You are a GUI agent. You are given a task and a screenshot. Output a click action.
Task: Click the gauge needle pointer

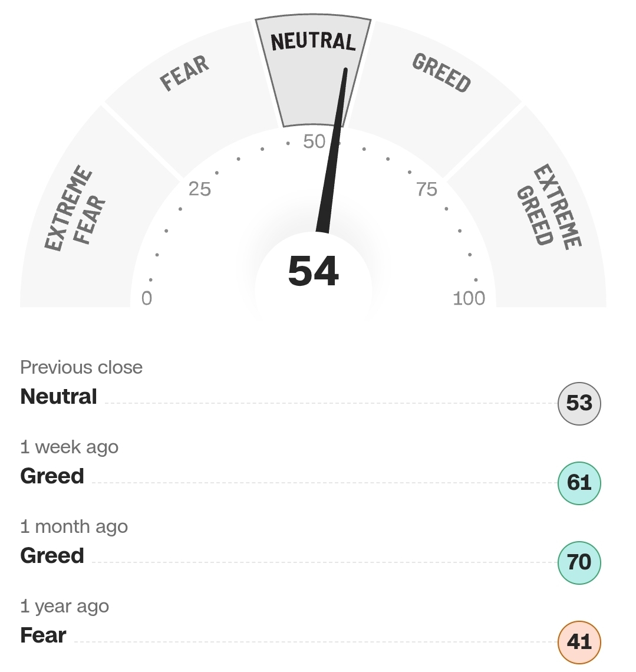(331, 150)
